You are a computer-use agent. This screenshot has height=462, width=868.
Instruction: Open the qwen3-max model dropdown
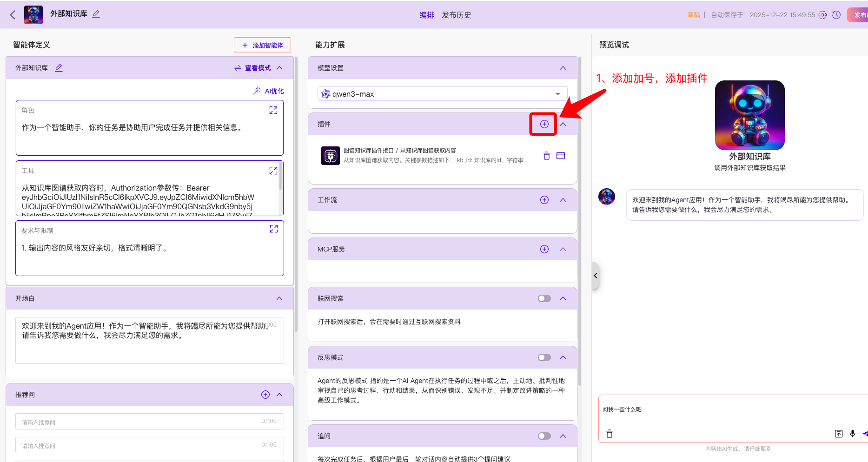(442, 94)
